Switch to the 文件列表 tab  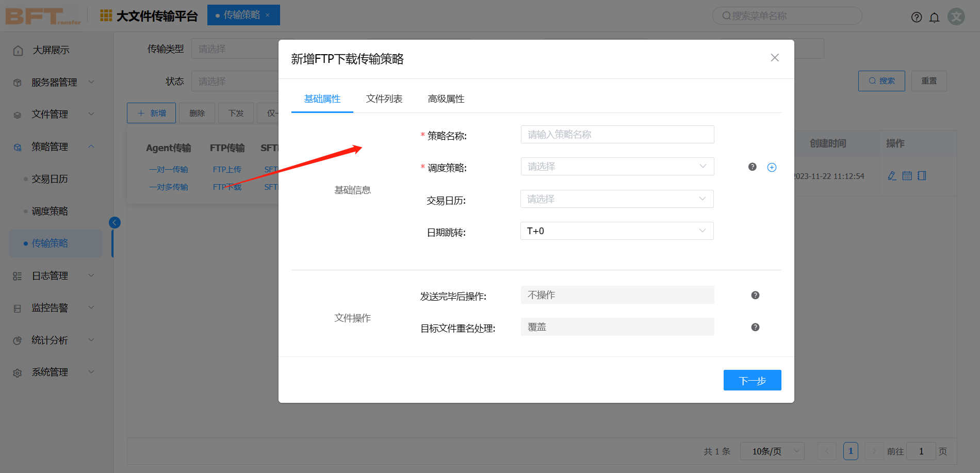tap(384, 99)
